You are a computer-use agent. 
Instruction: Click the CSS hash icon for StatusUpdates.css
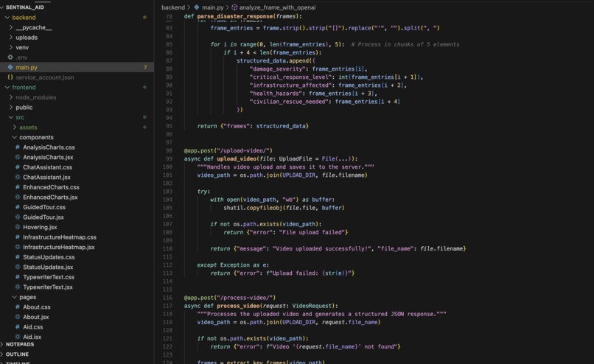18,257
